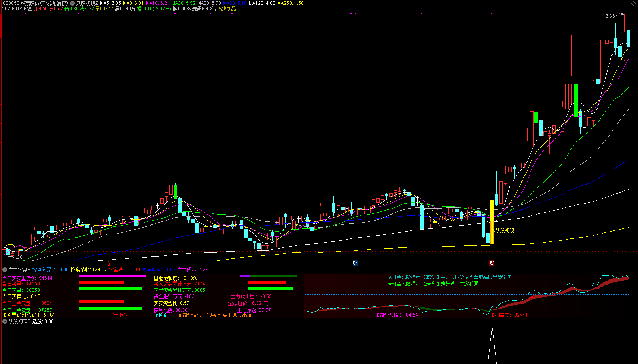Click the magenta 当日买卖量 volume bar

[112, 276]
